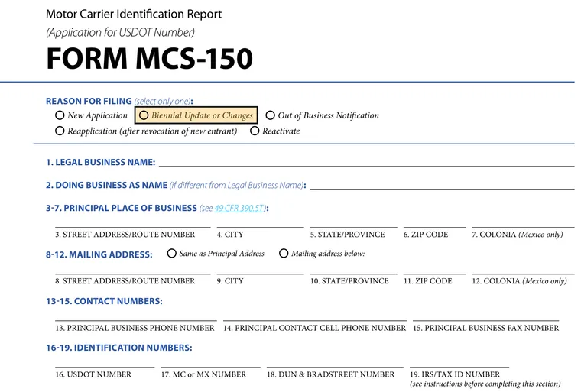Viewport: 581px width, 392px height.
Task: Click 'Motor Carrier Identification Report' heading
Action: (134, 14)
